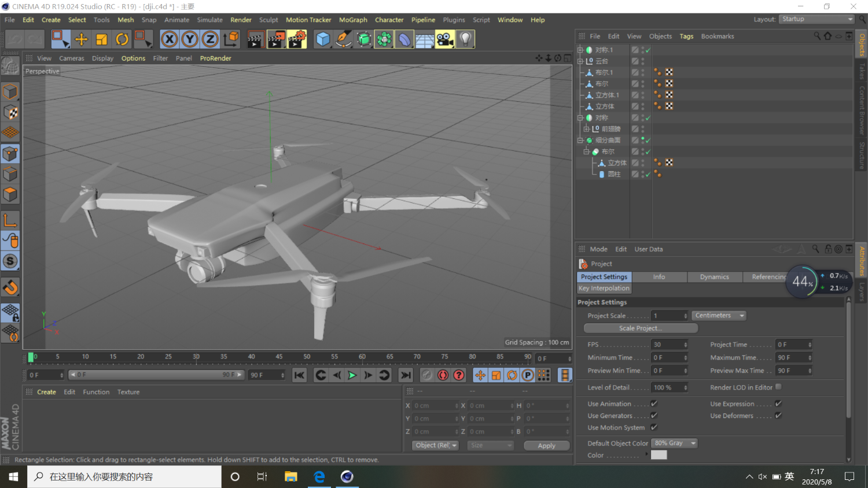Click Render View icon
This screenshot has width=868, height=488.
click(x=255, y=39)
